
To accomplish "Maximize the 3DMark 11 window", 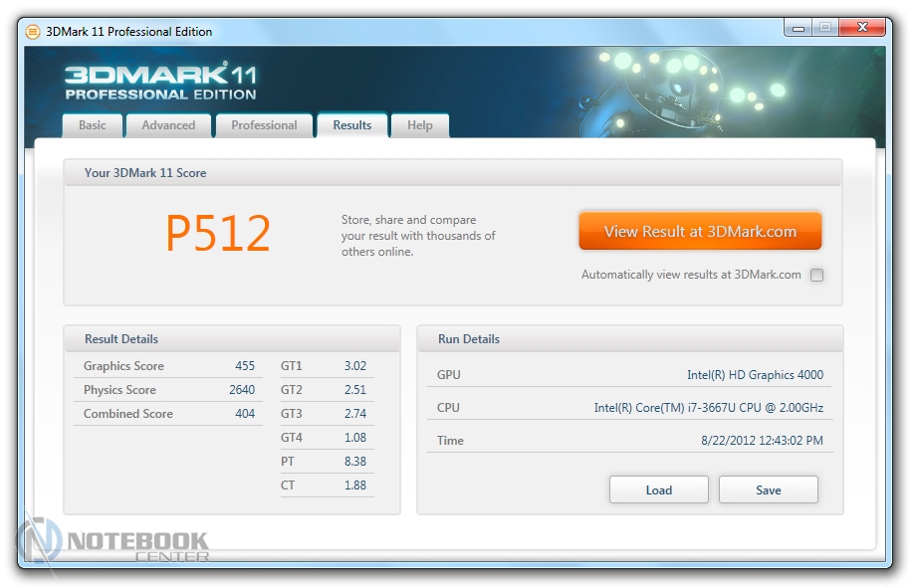I will coord(824,28).
